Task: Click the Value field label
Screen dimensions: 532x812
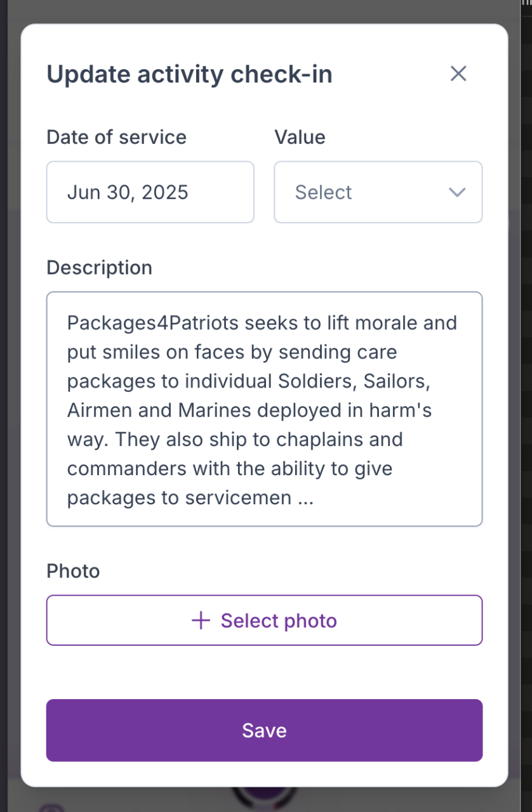Action: (x=300, y=137)
